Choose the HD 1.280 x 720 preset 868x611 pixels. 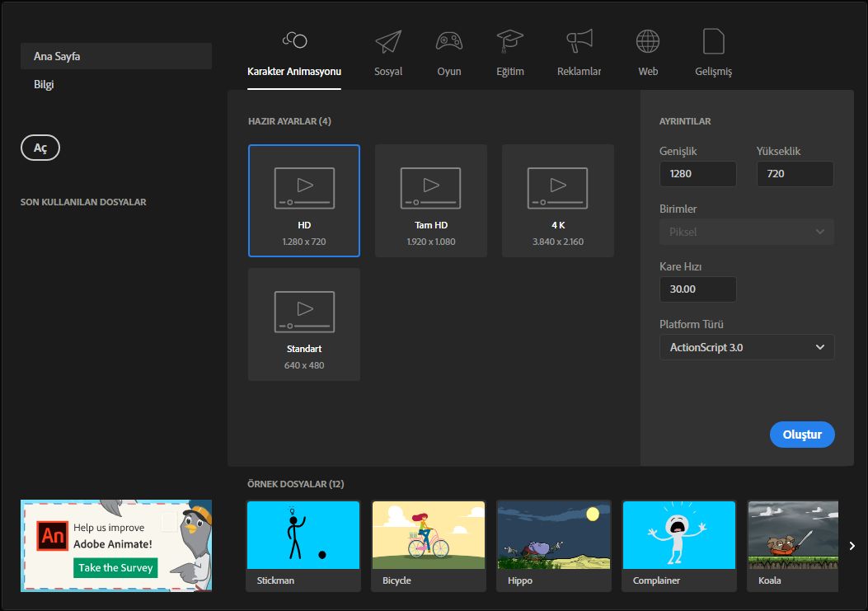point(304,200)
